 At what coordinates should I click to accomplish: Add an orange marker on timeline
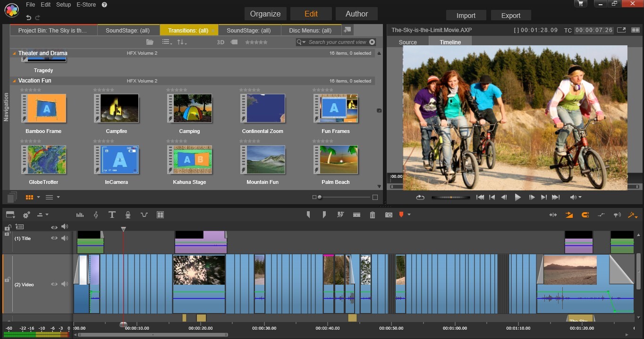coord(401,215)
